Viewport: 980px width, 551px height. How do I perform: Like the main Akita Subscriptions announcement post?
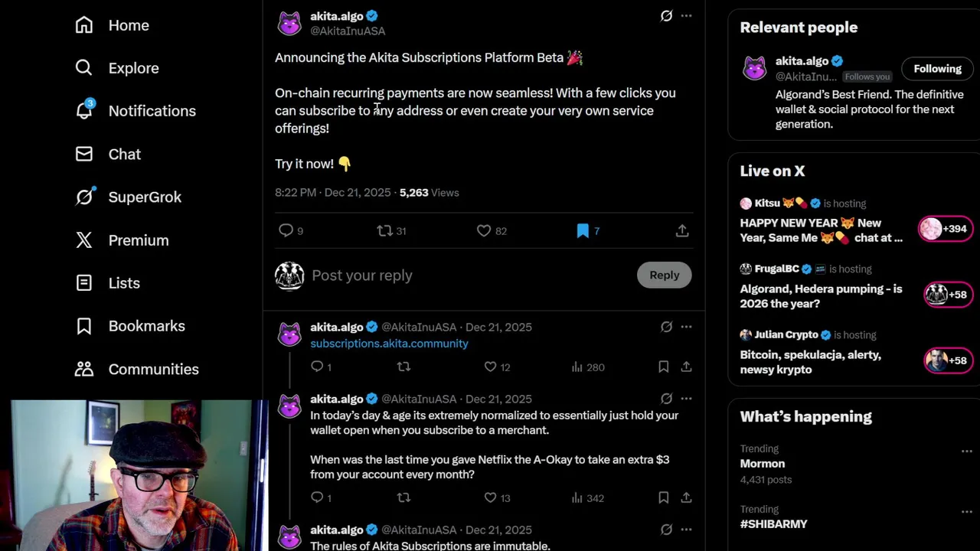[484, 230]
